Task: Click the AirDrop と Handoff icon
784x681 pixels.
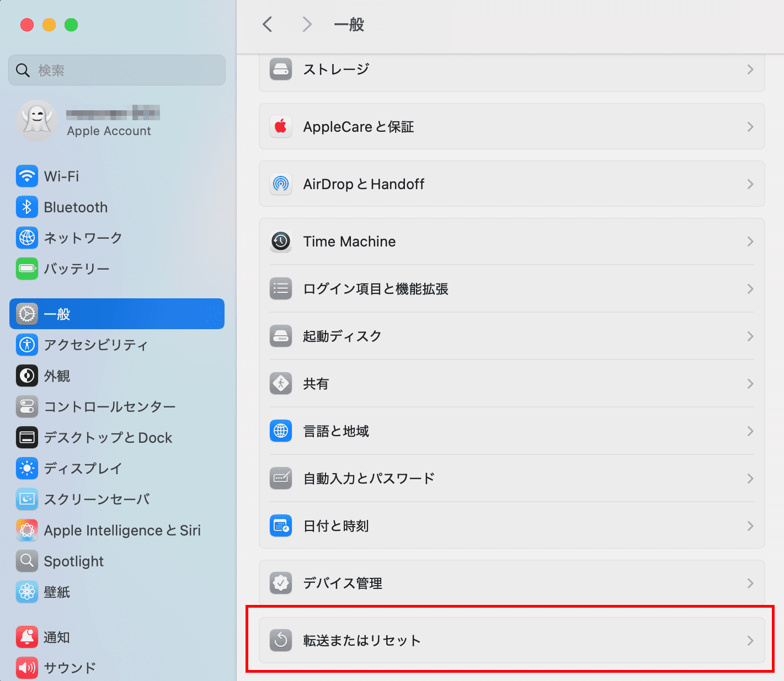Action: (x=281, y=184)
